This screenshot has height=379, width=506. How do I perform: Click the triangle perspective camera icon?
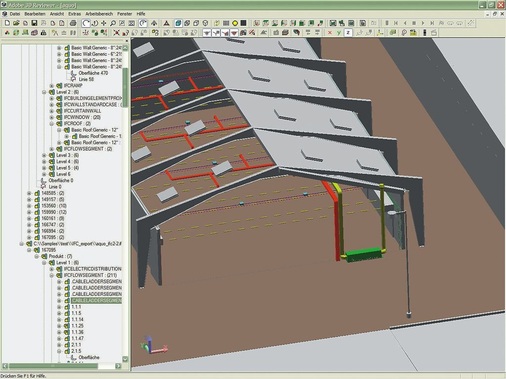(166, 23)
